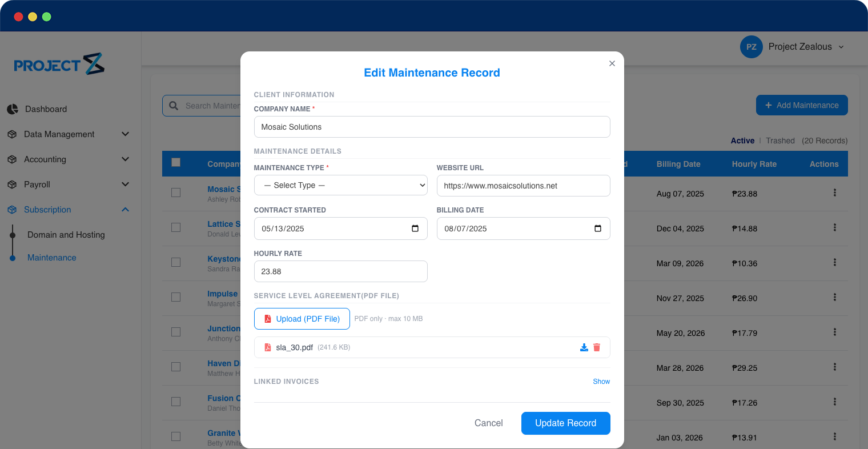This screenshot has width=868, height=449.
Task: Click Upload (PDF File) button
Action: click(x=302, y=319)
